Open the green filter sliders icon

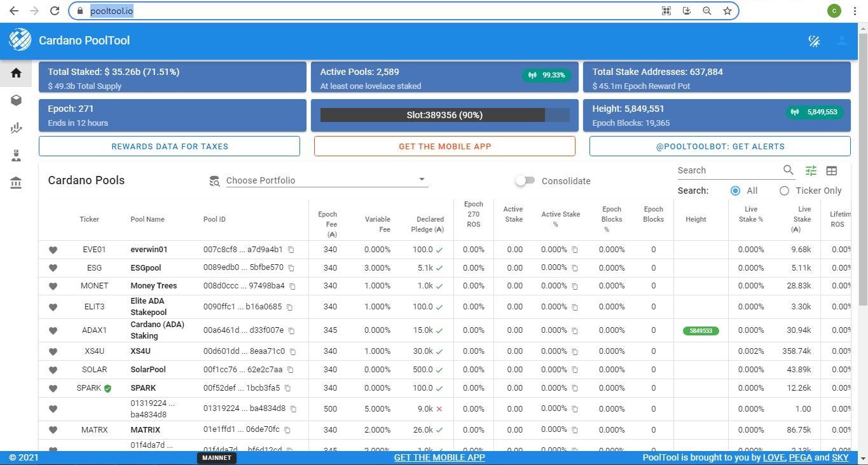(811, 170)
